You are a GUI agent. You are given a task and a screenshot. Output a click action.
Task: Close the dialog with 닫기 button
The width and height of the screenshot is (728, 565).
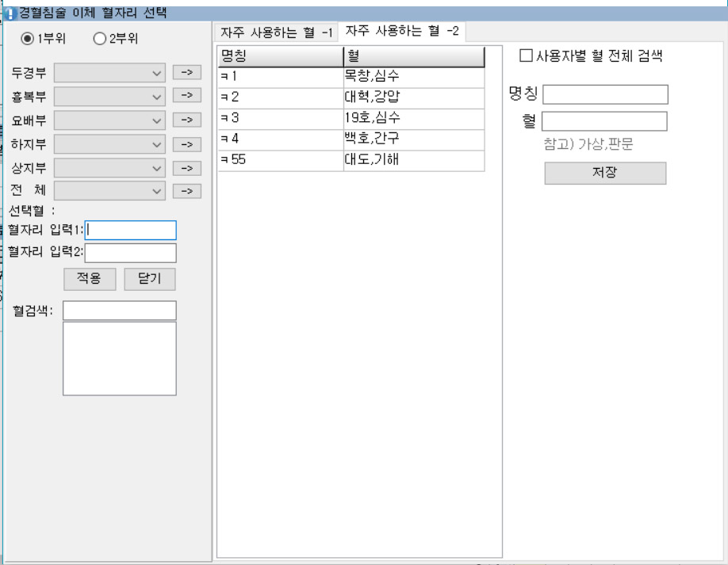[149, 279]
